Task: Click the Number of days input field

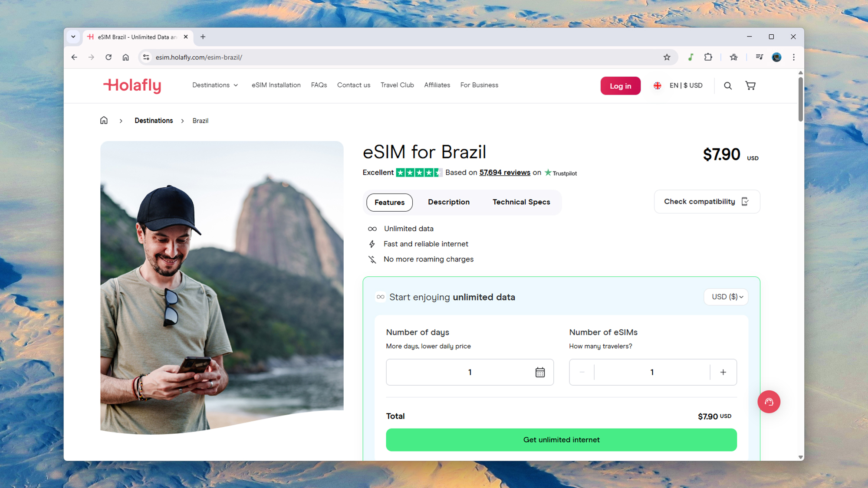Action: pos(470,372)
